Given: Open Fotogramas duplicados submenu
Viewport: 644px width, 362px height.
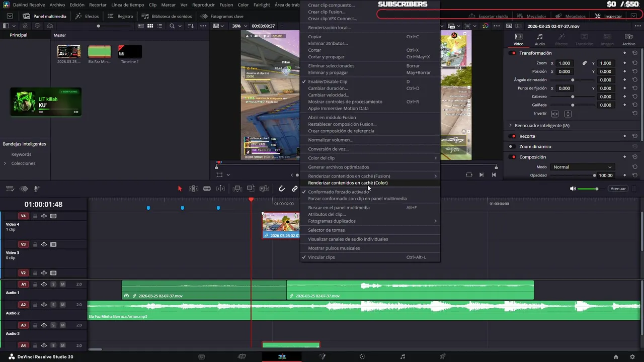Looking at the screenshot, I should click(370, 221).
